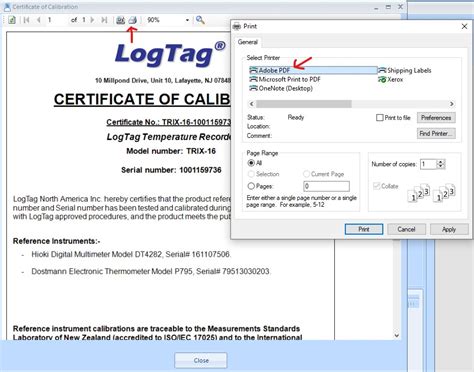This screenshot has height=372, width=474.
Task: Select the Adobe PDF printer
Action: pyautogui.click(x=313, y=70)
